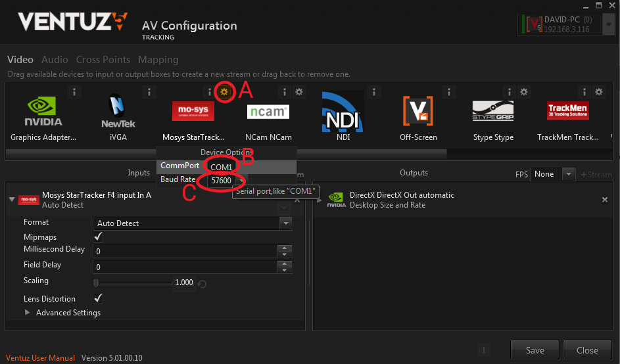Open the Cross Points tab
The image size is (620, 364).
(x=103, y=60)
